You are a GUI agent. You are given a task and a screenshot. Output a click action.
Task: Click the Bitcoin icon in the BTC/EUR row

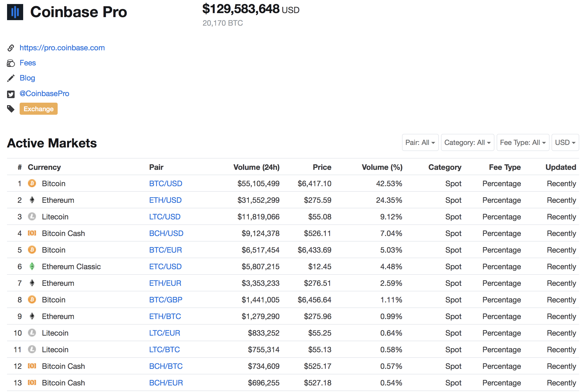(32, 250)
